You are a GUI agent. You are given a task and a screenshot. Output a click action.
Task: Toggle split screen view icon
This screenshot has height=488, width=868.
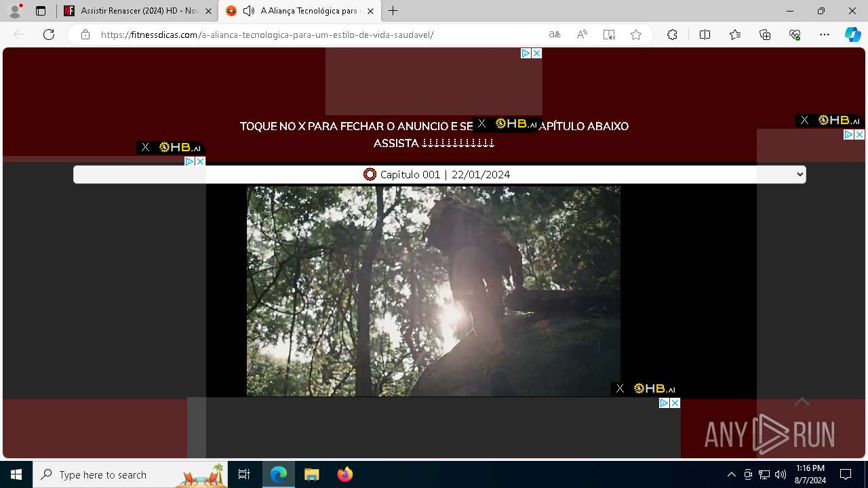(x=705, y=35)
